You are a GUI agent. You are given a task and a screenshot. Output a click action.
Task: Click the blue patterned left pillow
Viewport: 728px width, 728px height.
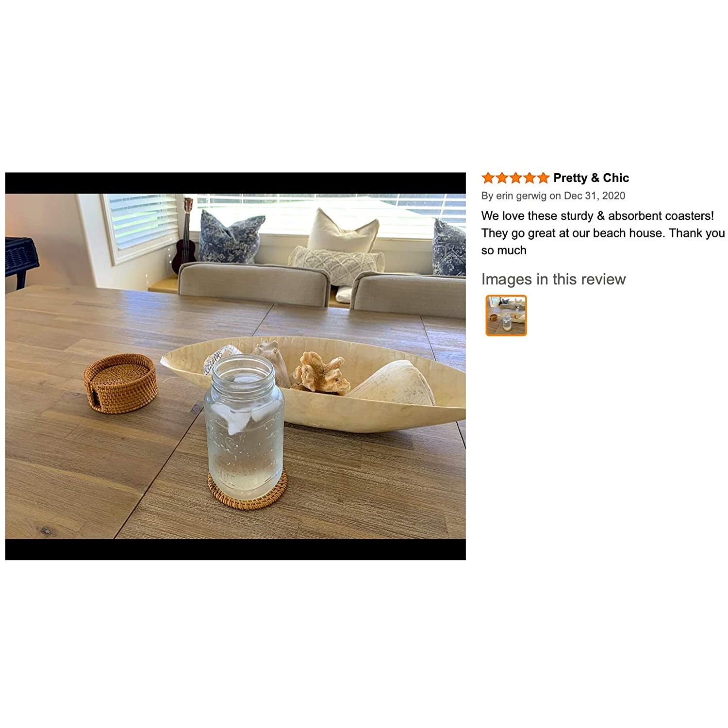pyautogui.click(x=231, y=237)
